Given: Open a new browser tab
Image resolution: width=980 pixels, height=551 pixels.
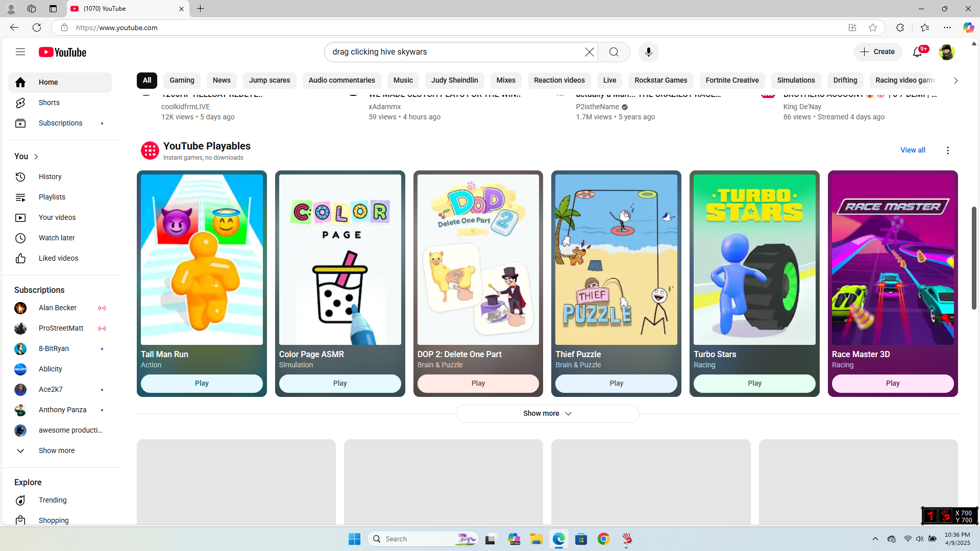Looking at the screenshot, I should (x=200, y=9).
